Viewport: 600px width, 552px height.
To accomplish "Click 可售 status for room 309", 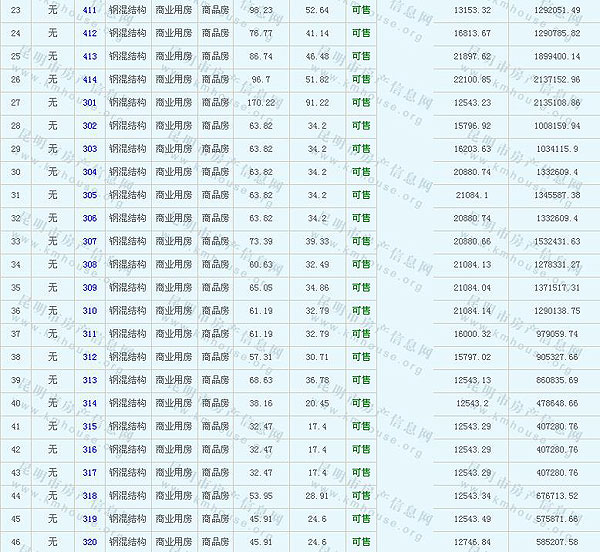I will tap(361, 288).
